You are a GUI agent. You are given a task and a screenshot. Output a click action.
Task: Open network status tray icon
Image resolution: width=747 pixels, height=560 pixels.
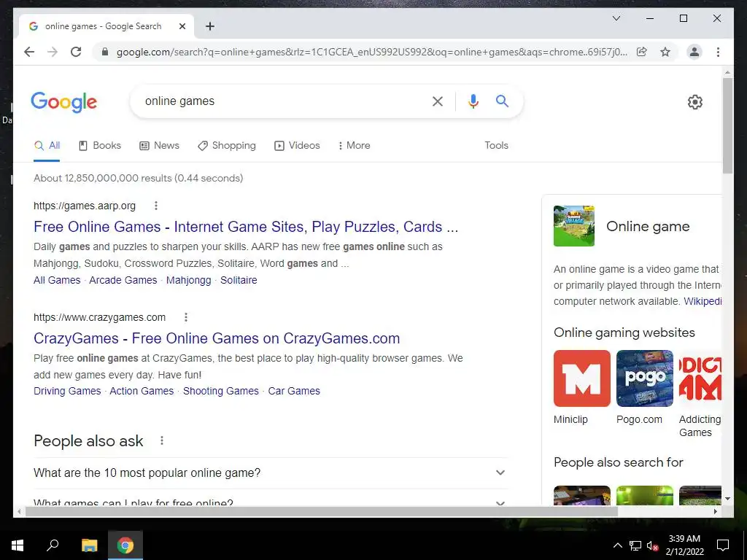635,545
